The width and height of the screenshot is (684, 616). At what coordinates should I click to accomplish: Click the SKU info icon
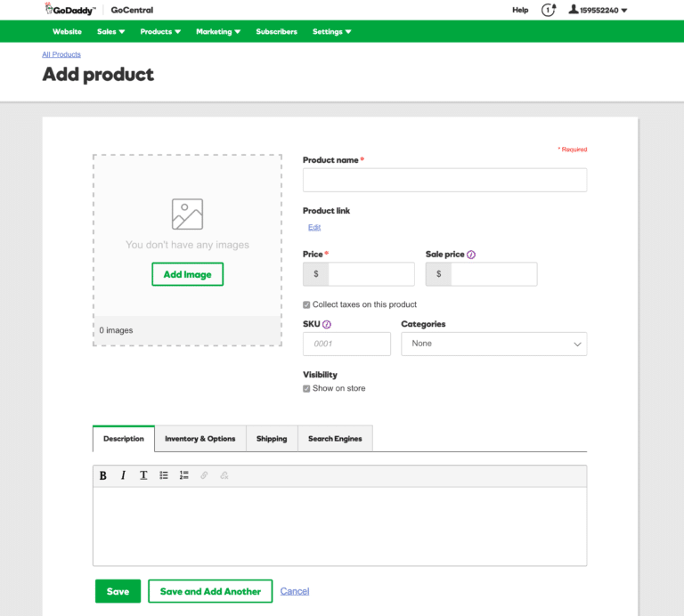[x=327, y=324]
